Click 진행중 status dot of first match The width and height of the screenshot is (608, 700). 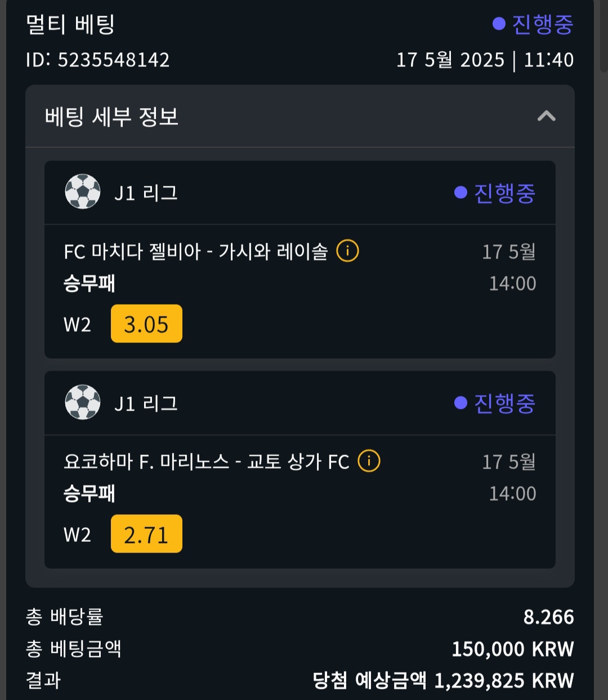click(461, 193)
